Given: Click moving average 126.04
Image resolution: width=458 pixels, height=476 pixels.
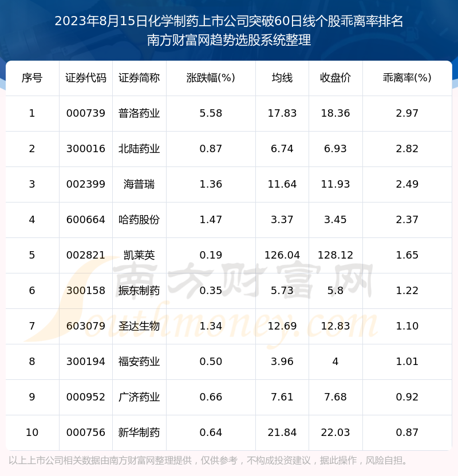Looking at the screenshot, I should pyautogui.click(x=282, y=255).
